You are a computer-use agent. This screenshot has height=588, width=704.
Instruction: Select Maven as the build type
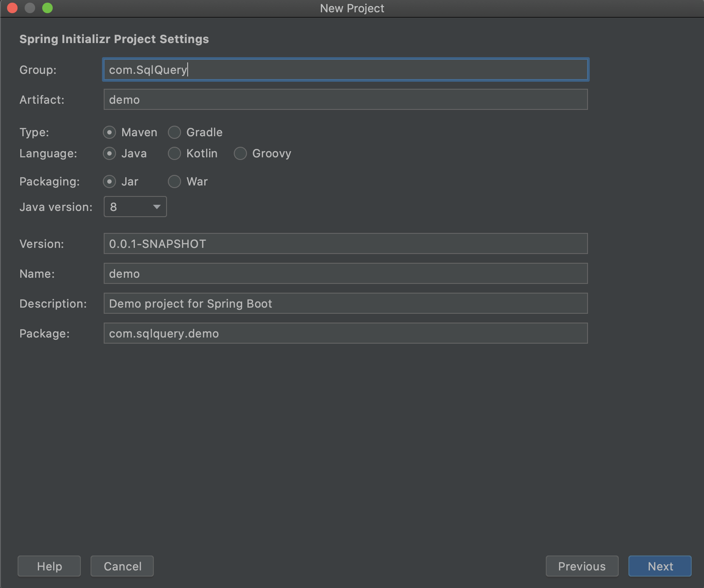[x=109, y=132]
